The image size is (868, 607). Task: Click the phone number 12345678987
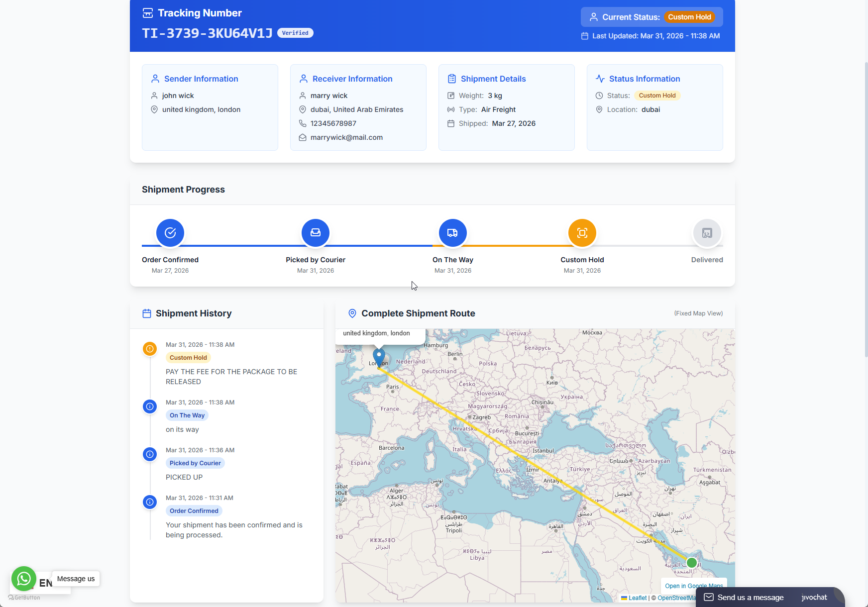pyautogui.click(x=333, y=123)
